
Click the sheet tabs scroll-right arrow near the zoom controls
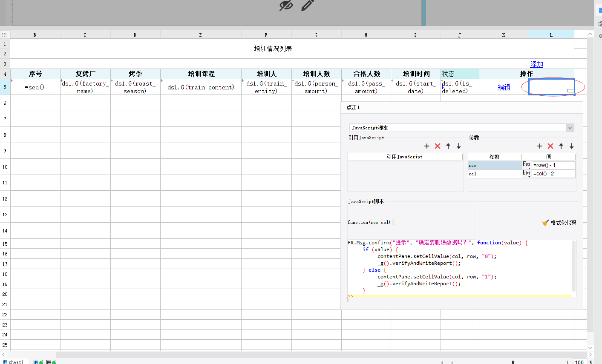coord(453,362)
